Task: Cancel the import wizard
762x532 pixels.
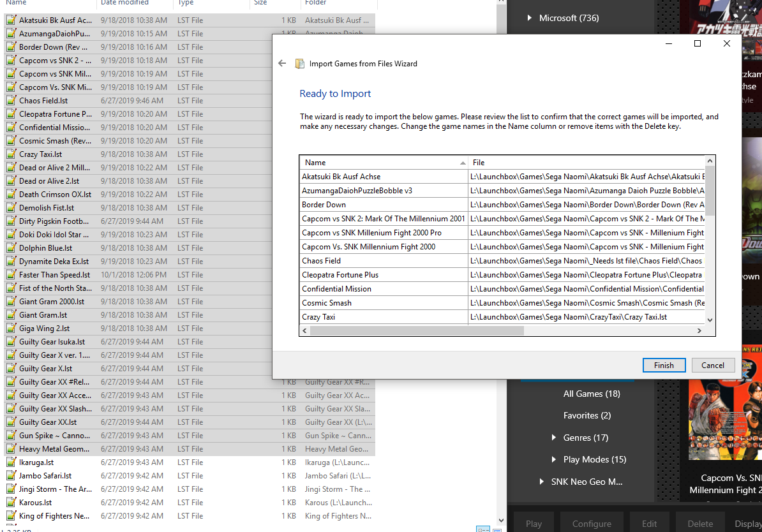Action: point(713,366)
